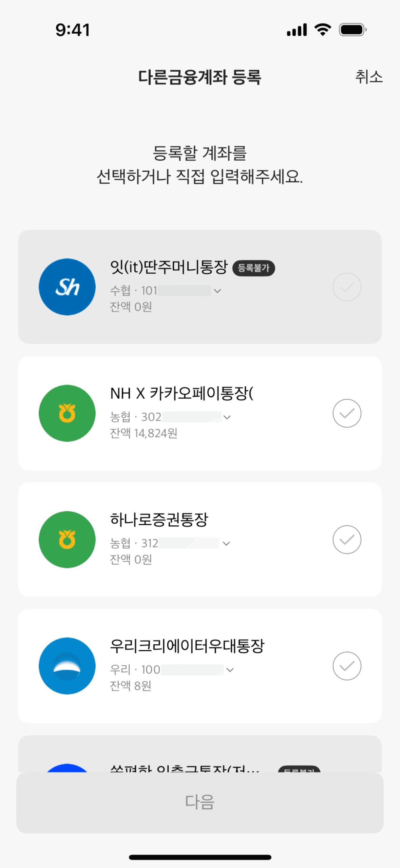
Task: Select the NH X 카카오페이통장 account checkmark
Action: tap(347, 413)
